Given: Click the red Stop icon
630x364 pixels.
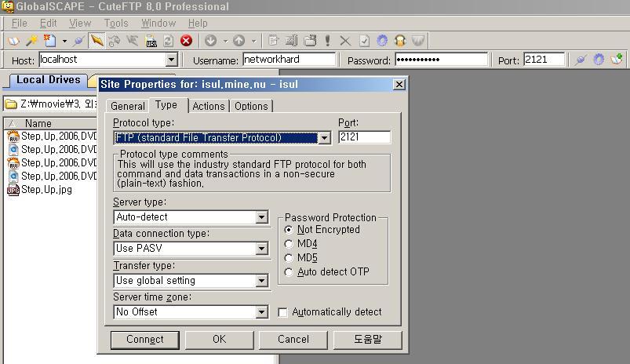Looking at the screenshot, I should 186,41.
